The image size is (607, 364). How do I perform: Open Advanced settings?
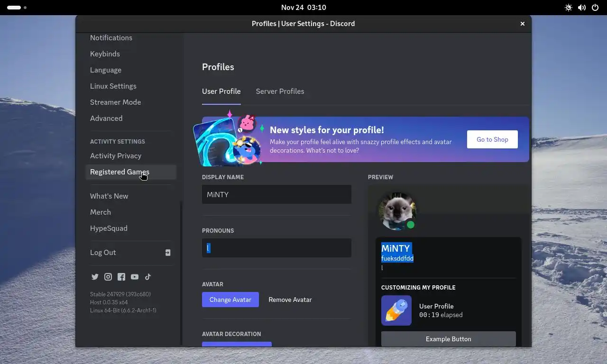coord(131,118)
